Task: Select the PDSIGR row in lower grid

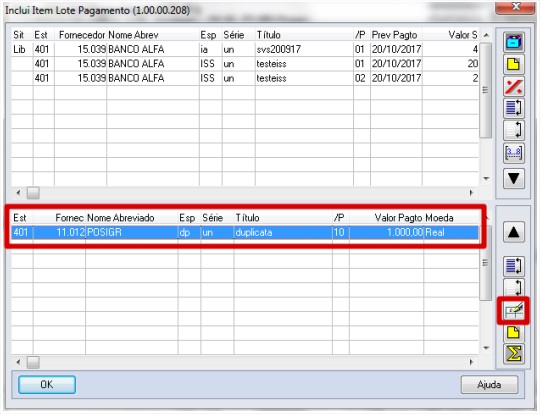Action: (245, 232)
